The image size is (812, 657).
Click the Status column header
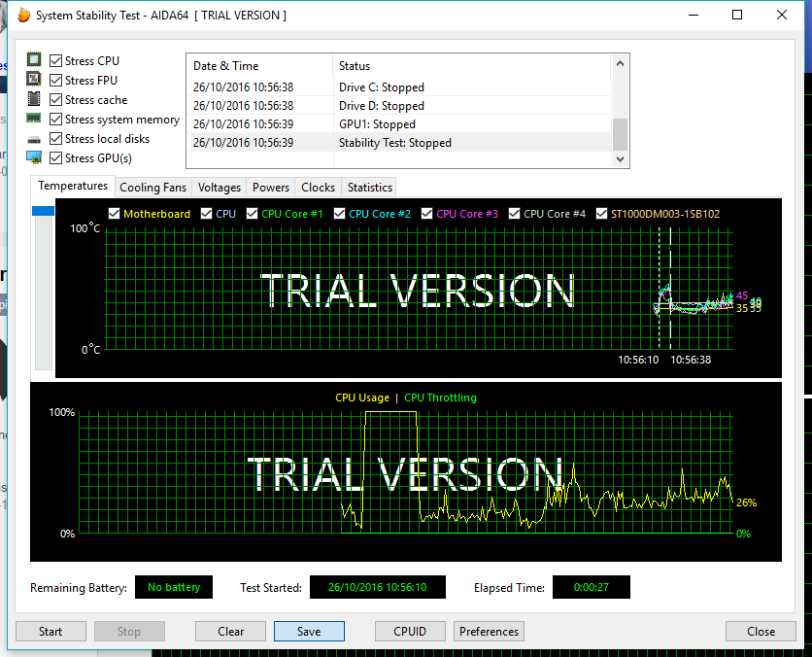pyautogui.click(x=472, y=66)
